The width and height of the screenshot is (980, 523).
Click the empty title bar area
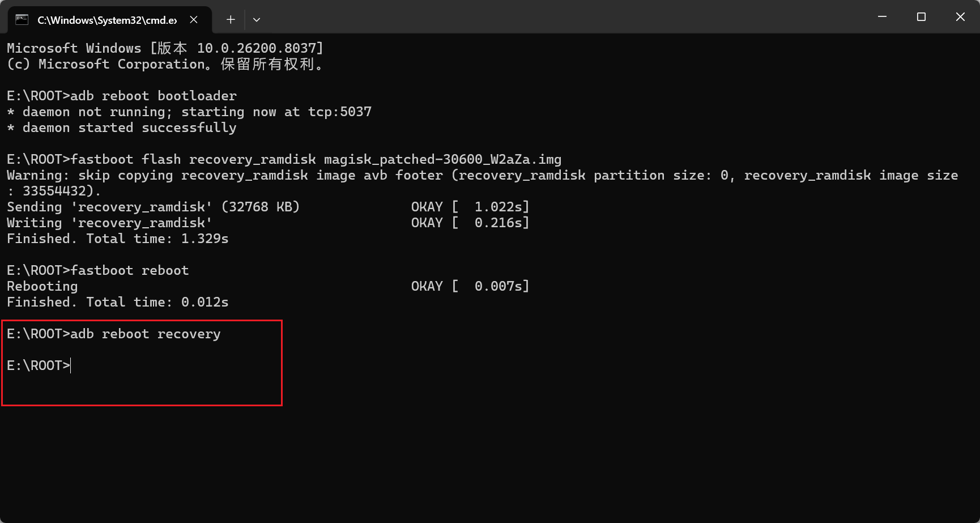tap(566, 17)
